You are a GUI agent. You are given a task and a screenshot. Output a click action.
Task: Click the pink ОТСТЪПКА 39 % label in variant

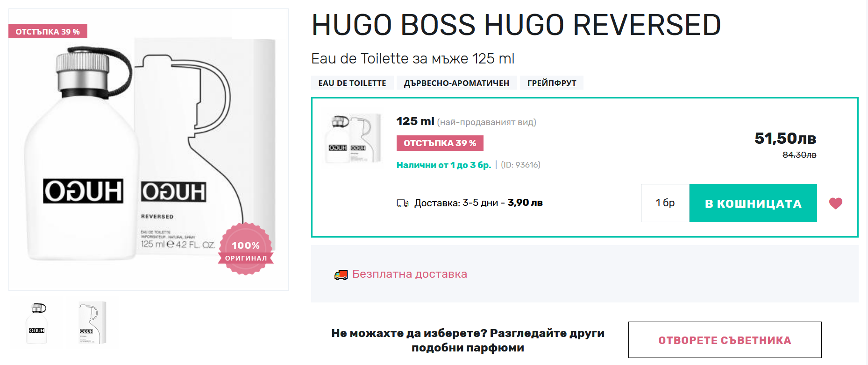click(x=440, y=143)
